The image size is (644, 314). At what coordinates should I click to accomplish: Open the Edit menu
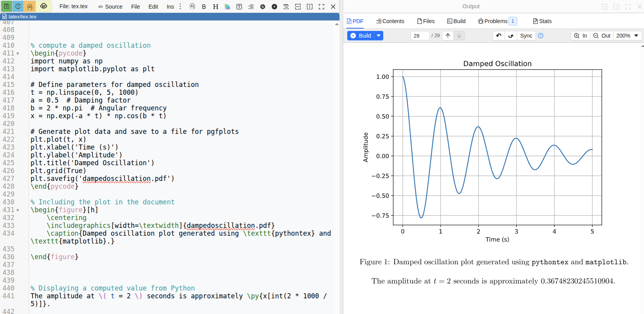(153, 7)
